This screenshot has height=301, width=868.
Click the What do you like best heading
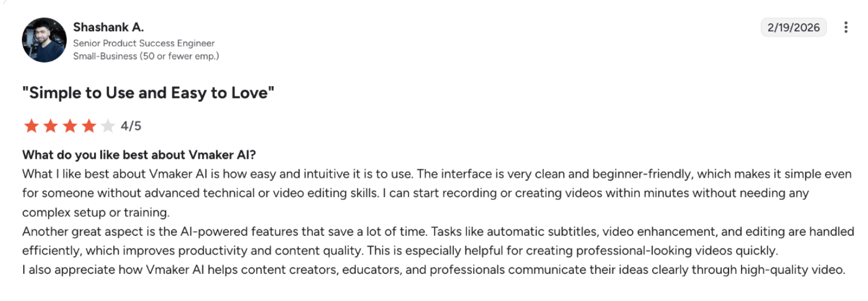click(x=139, y=155)
